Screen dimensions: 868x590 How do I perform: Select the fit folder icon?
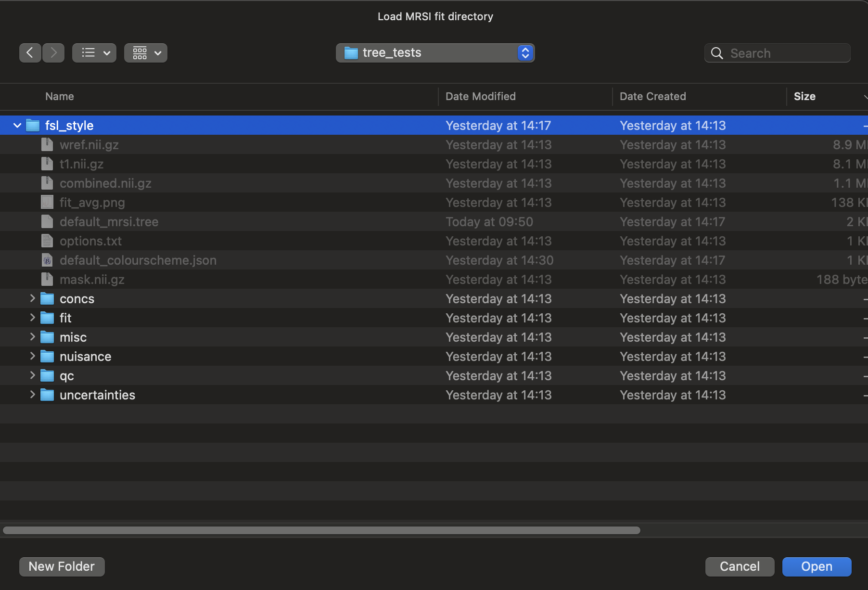pos(47,318)
